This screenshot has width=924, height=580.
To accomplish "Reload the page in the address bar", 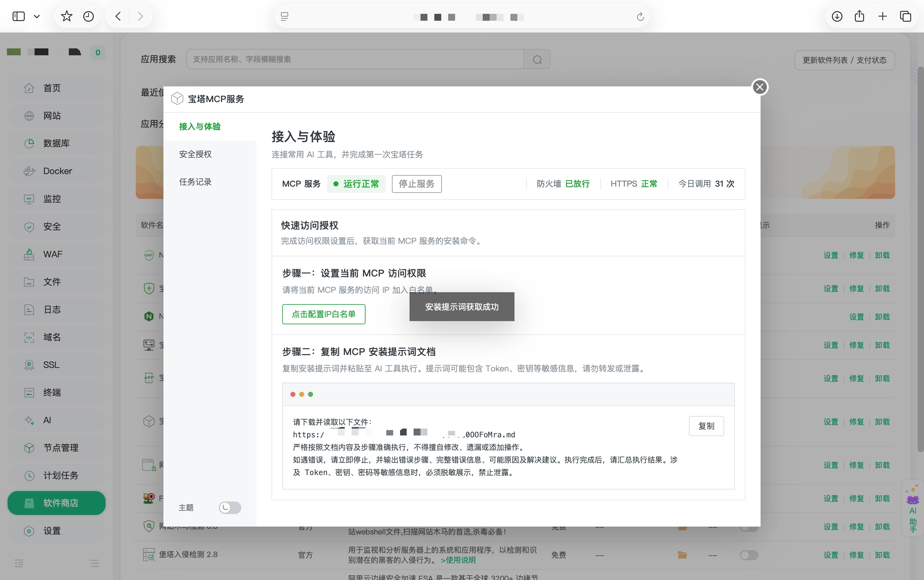I will 640,17.
